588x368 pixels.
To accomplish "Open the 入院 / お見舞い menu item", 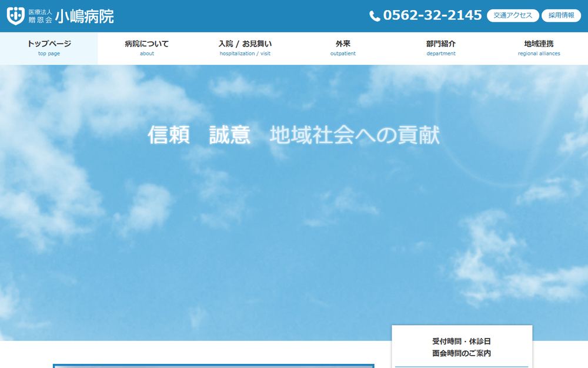I will coord(245,48).
